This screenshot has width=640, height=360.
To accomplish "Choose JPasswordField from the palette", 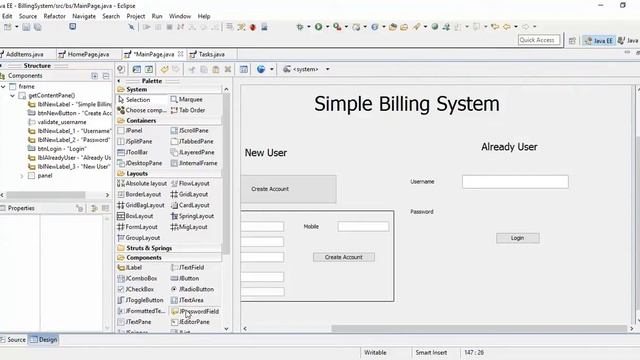I will coord(195,311).
